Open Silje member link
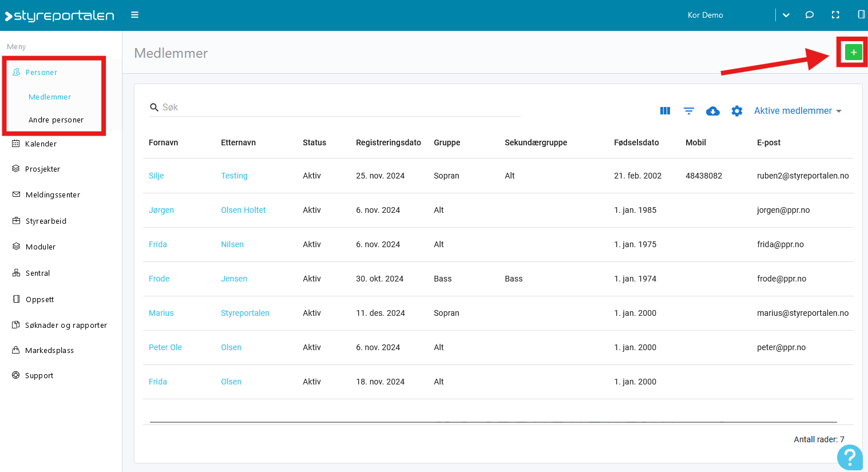Viewport: 868px width, 472px height. click(156, 176)
